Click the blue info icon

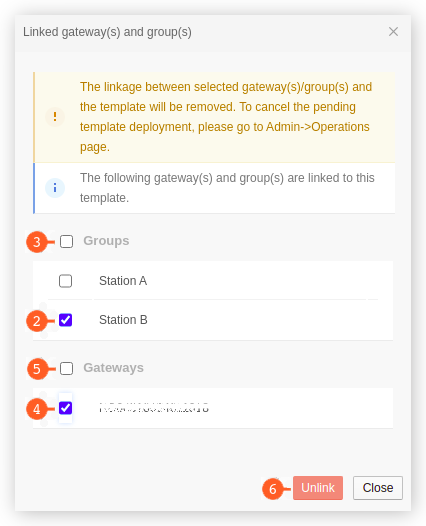coord(55,188)
